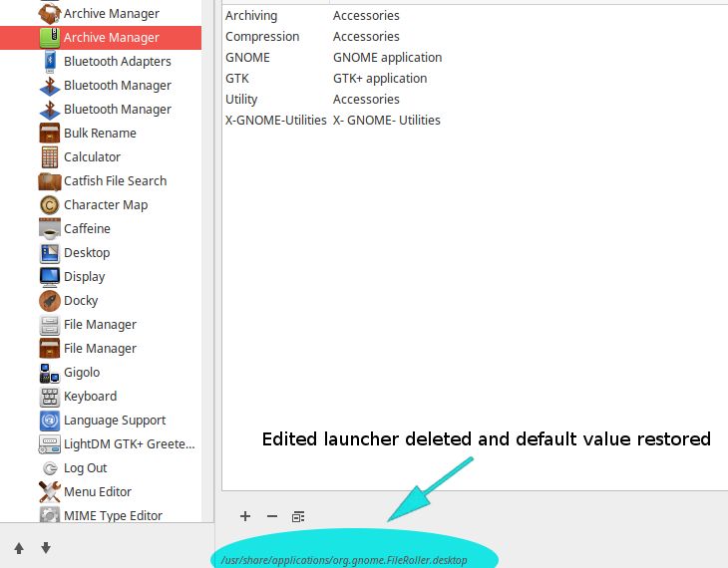
Task: Select the Keyboard icon
Action: pyautogui.click(x=50, y=397)
